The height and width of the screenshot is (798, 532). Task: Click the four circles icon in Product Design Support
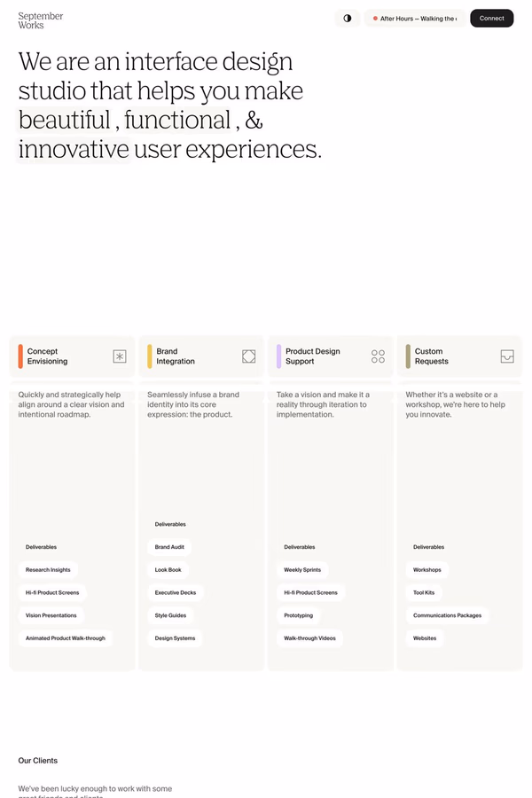tap(378, 356)
